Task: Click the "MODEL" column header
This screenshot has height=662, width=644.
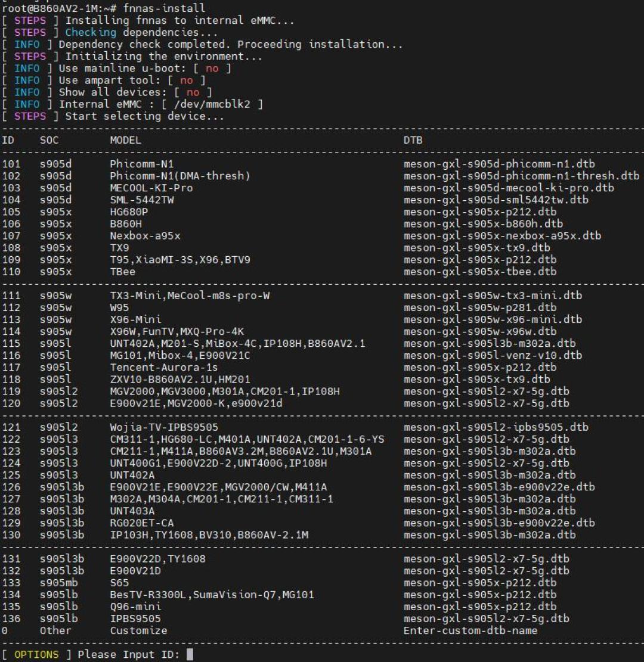Action: pos(125,140)
